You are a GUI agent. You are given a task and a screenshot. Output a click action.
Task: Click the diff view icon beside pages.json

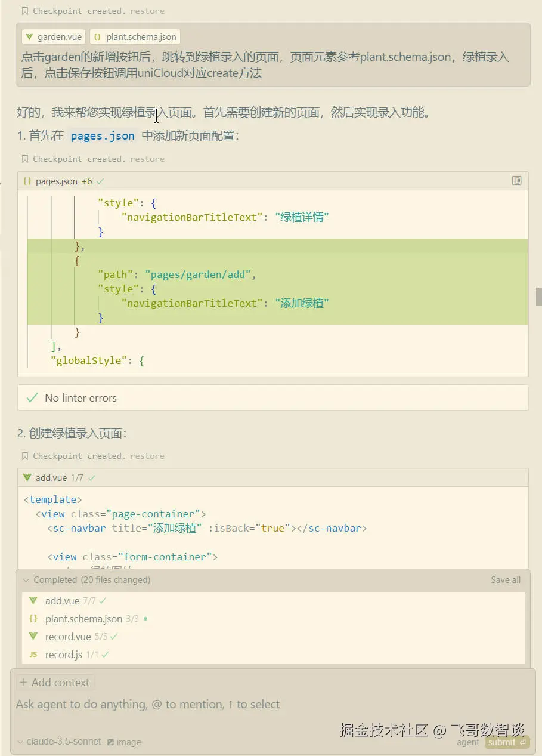(517, 181)
